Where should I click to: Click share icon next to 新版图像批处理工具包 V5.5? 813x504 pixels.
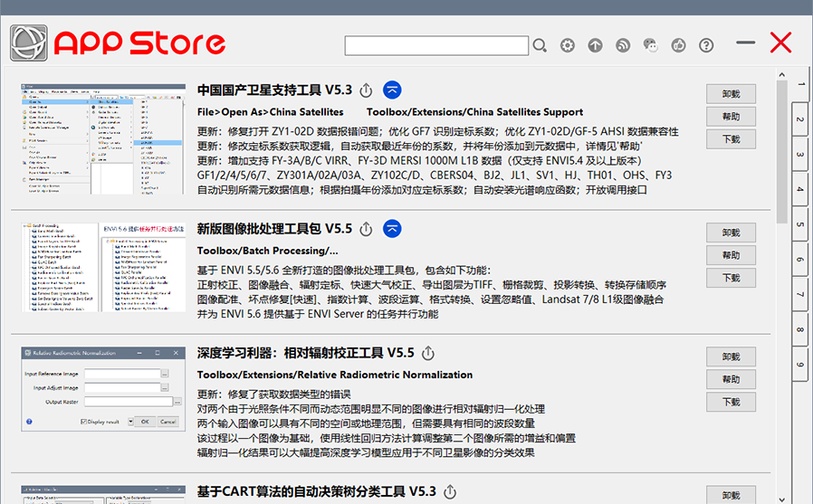tap(366, 229)
